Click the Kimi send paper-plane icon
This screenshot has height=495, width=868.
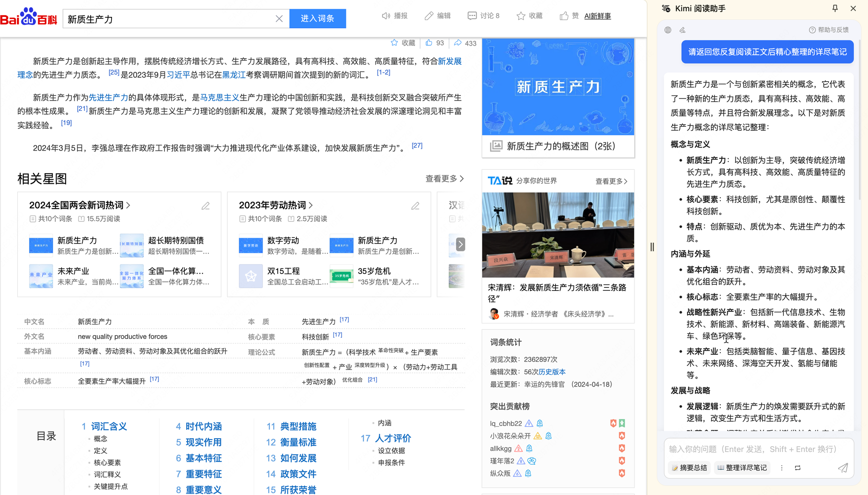843,468
